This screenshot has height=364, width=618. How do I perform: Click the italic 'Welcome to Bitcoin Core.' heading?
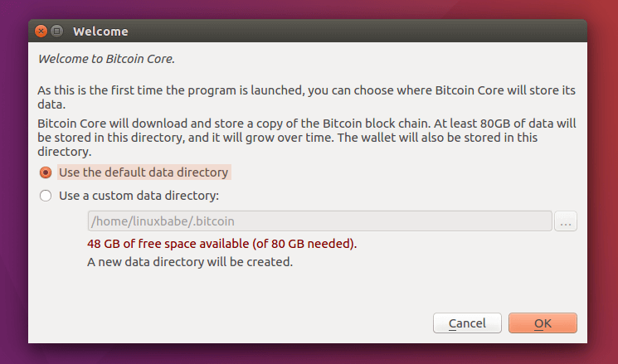tap(107, 59)
